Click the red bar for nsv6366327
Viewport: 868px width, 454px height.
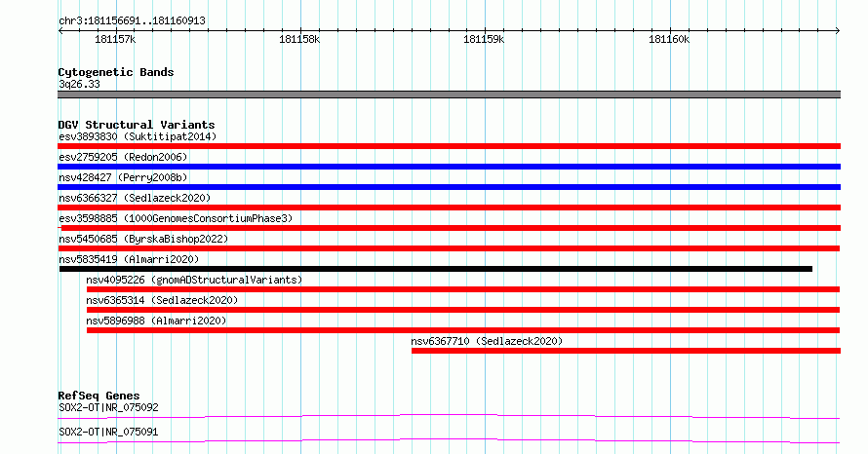pos(449,208)
